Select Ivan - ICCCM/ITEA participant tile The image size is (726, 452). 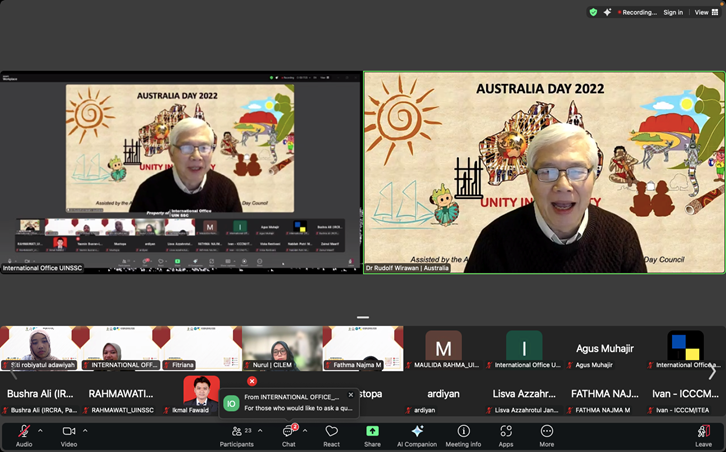[686, 394]
